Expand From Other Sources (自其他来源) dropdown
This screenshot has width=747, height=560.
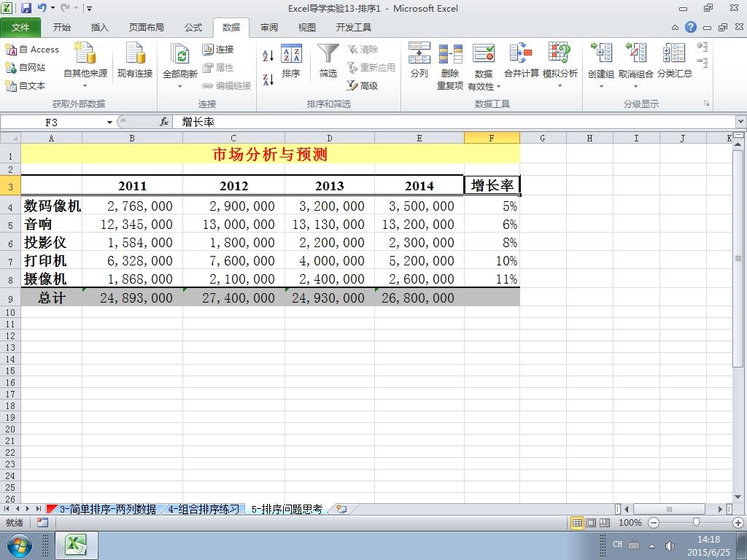pos(85,86)
